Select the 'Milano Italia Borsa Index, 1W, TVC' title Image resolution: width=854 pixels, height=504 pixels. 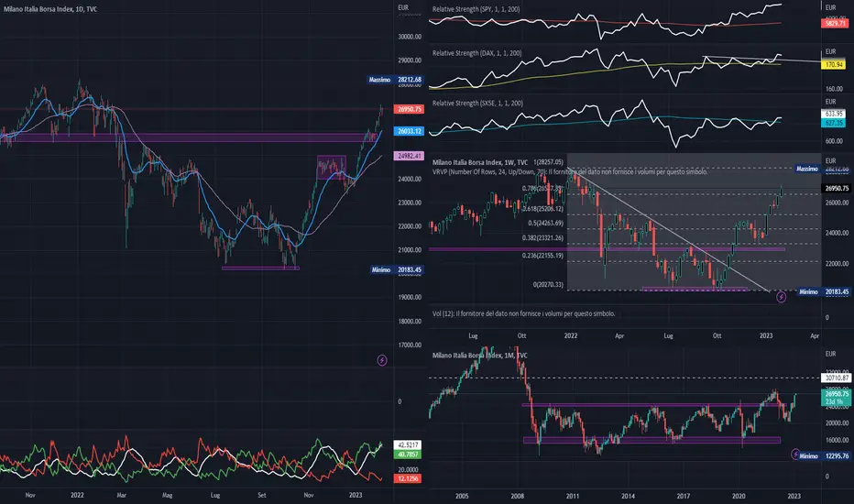[x=480, y=162]
